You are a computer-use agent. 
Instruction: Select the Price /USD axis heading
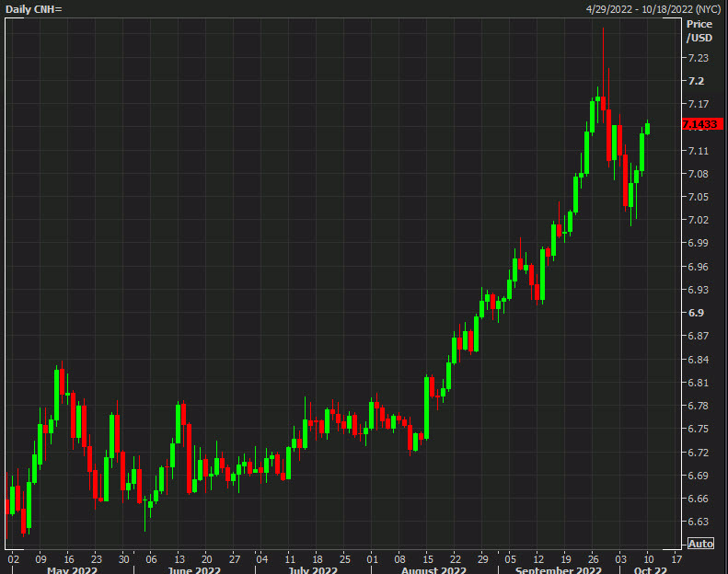(699, 31)
